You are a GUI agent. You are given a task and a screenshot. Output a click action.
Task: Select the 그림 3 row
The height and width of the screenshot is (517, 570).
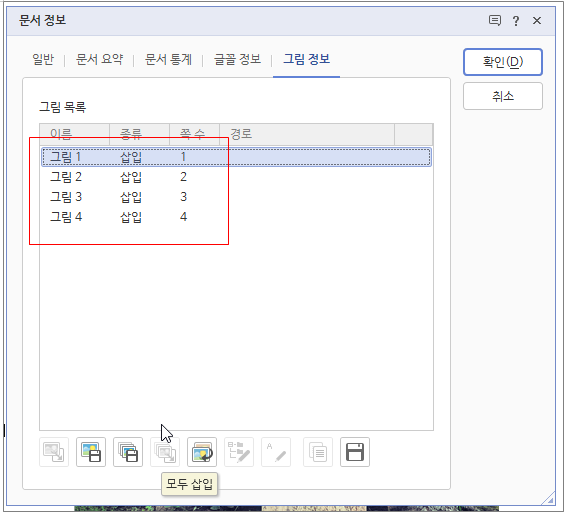[237, 198]
